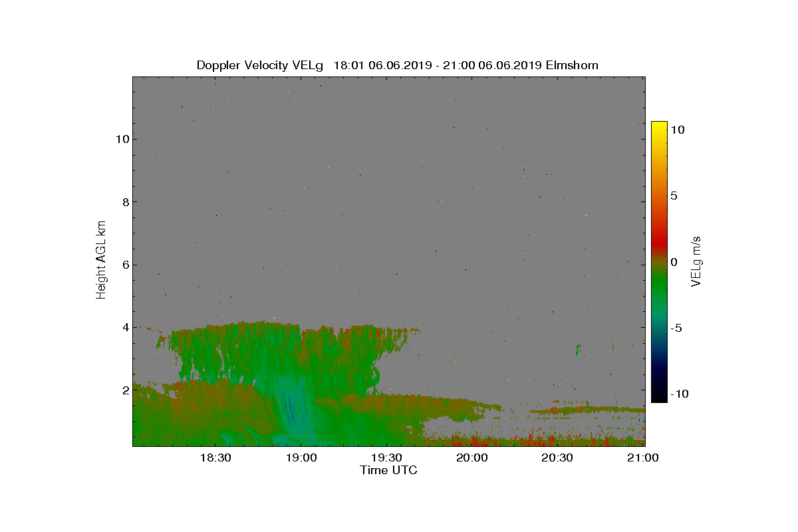Click the 'VELg m/s' colorbar label
The image size is (798, 532).
[x=696, y=260]
